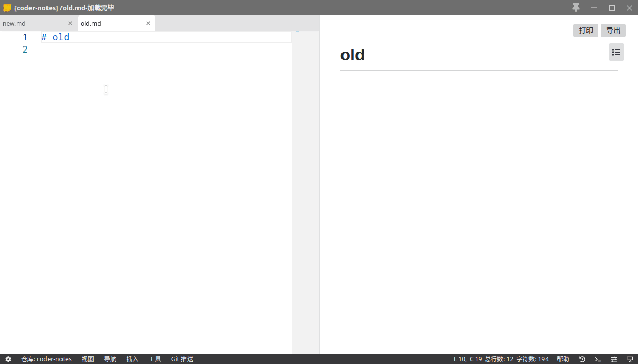Open the 工具 menu
The image size is (638, 364).
pyautogui.click(x=155, y=359)
